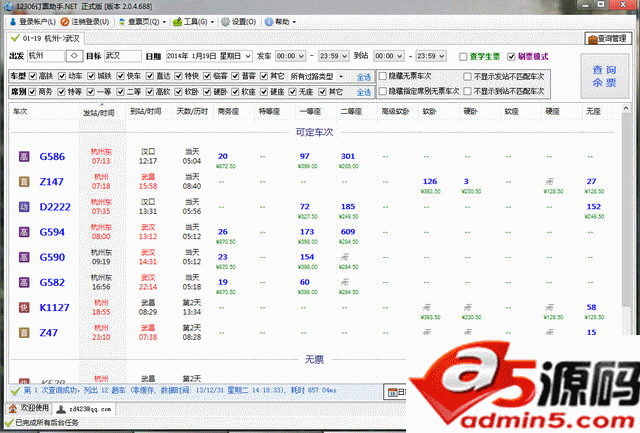Click the 高 type icon beside G582
The width and height of the screenshot is (640, 433).
pyautogui.click(x=24, y=282)
